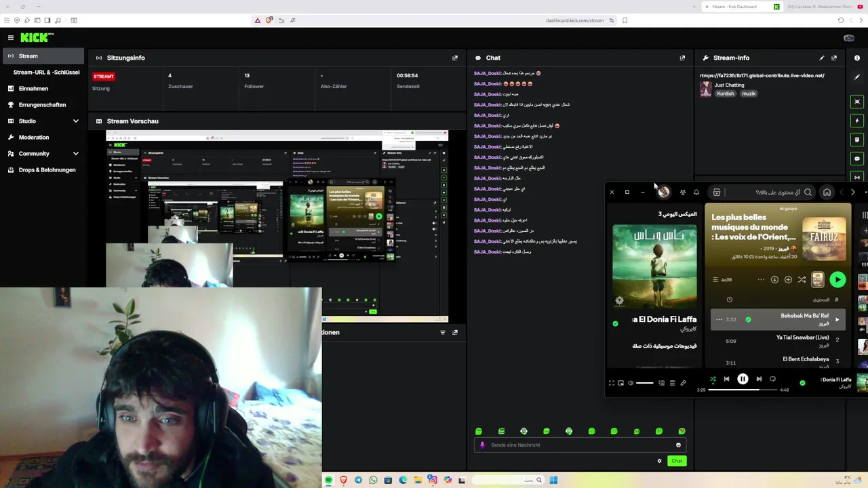Open the Spotify queue

(x=672, y=383)
